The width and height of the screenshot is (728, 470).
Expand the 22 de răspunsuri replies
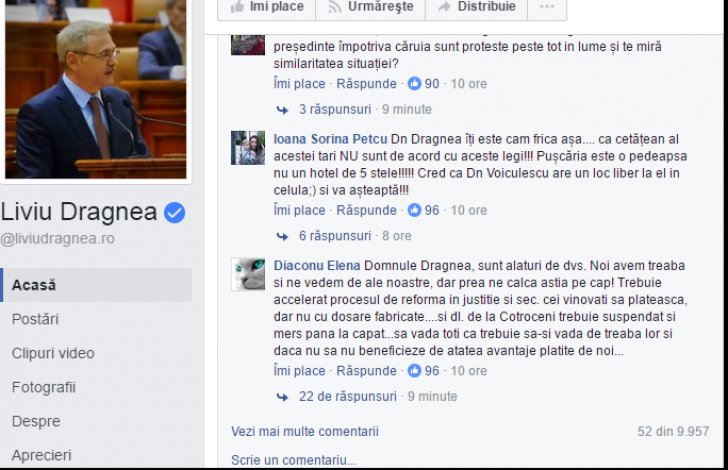(x=347, y=396)
